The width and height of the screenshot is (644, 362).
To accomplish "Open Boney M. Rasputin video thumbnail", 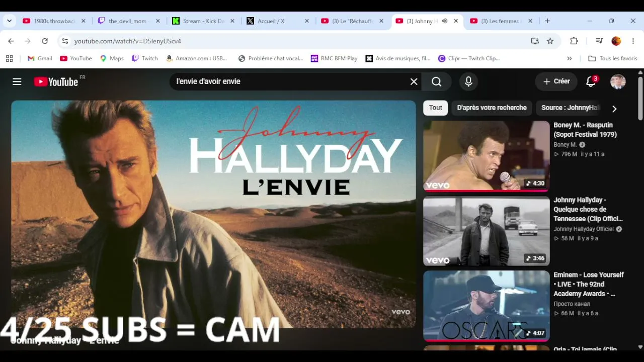I will point(487,156).
